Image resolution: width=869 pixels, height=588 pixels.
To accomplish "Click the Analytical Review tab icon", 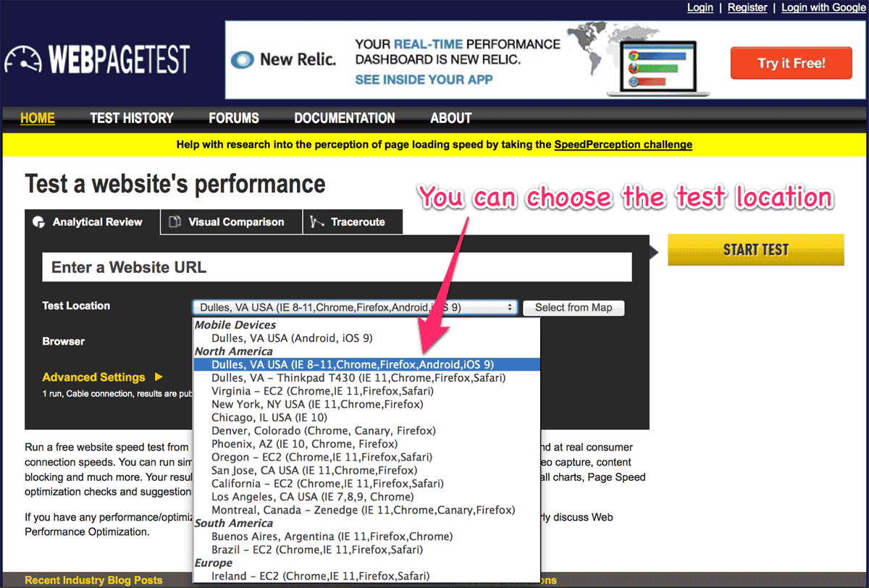I will (38, 222).
